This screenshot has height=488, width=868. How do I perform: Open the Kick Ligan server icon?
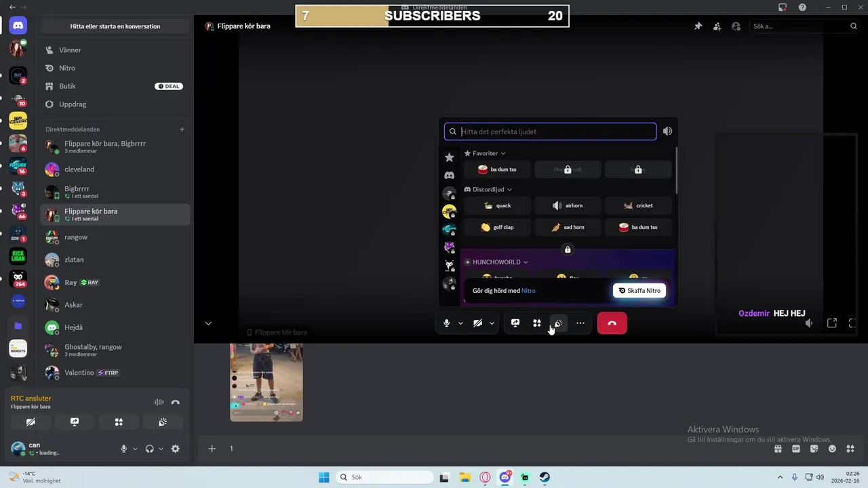click(18, 256)
